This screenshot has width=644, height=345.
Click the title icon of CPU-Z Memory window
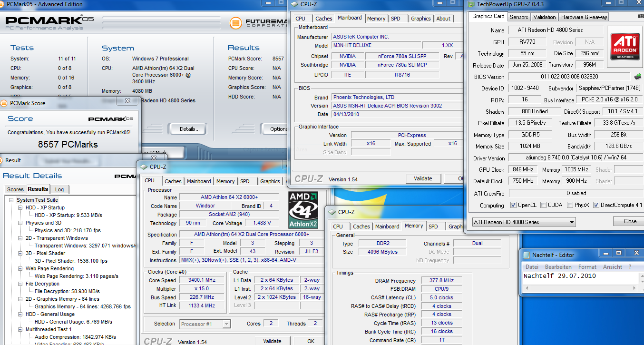[332, 212]
